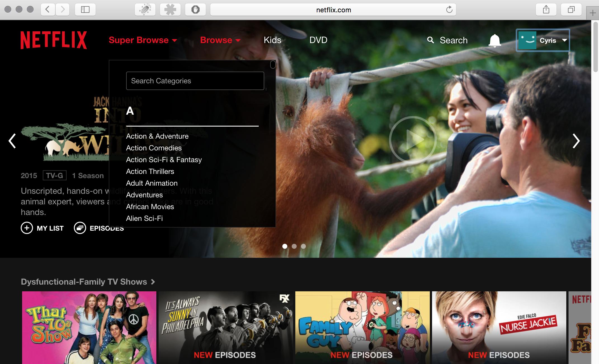The image size is (599, 364).
Task: Select the third billboard pagination dot
Action: 303,246
